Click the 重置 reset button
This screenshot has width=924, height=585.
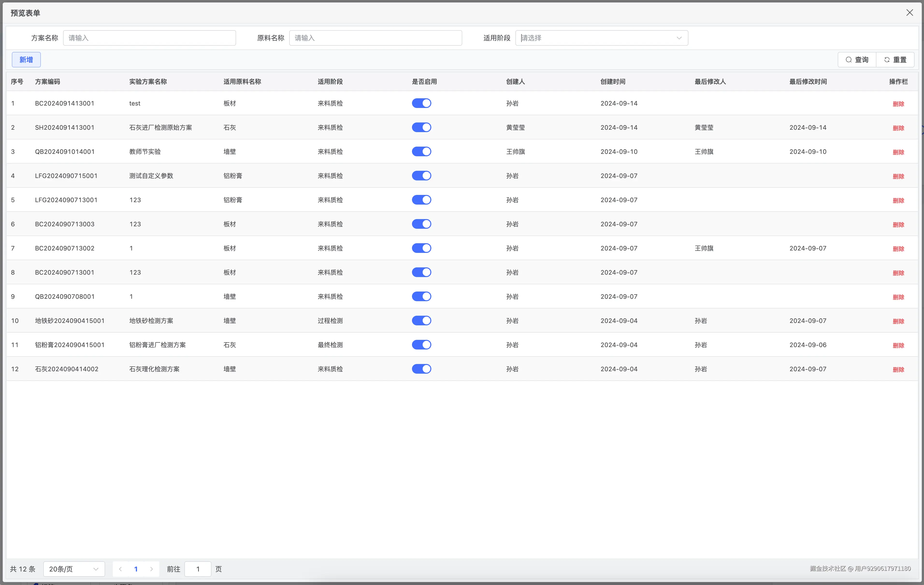[895, 60]
